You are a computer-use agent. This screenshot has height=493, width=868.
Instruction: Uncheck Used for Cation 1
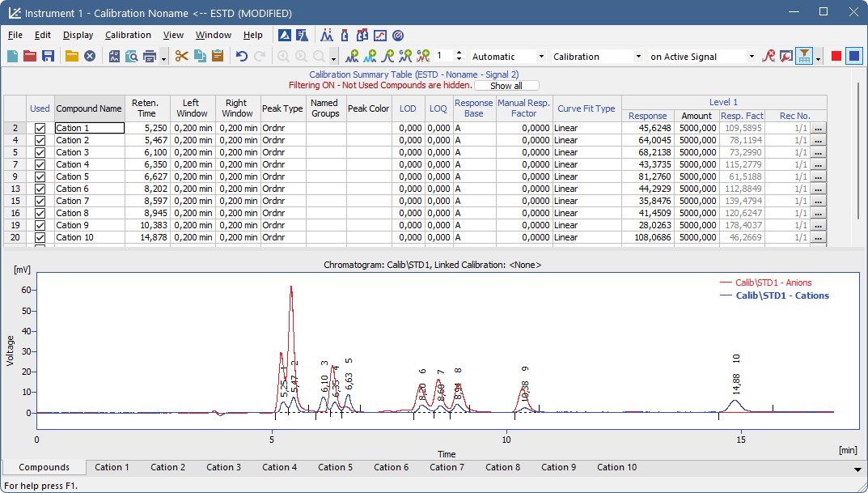point(40,128)
